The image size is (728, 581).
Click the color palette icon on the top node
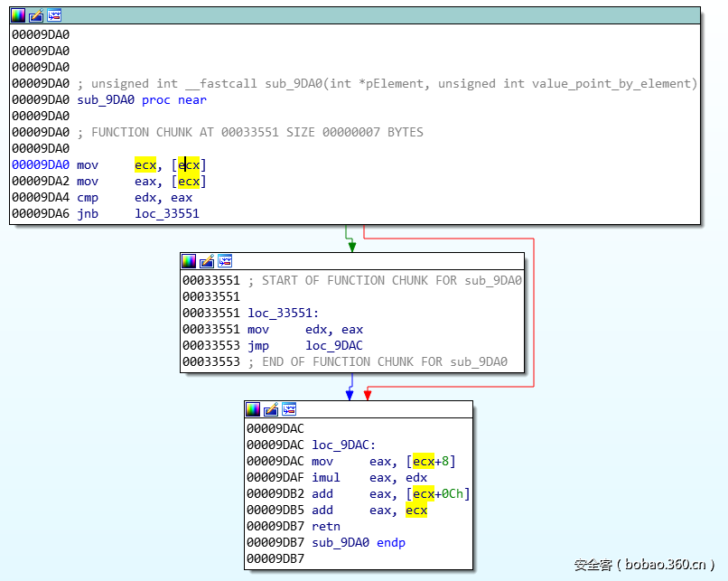[18, 16]
